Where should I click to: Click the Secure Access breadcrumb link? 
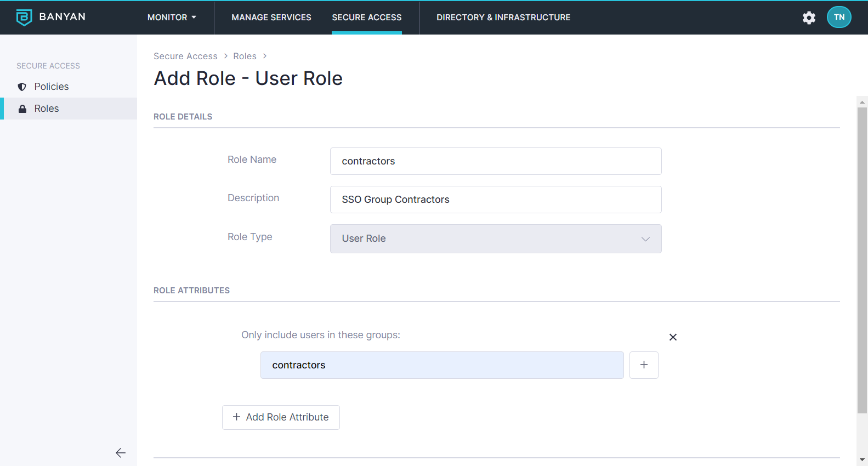tap(185, 56)
